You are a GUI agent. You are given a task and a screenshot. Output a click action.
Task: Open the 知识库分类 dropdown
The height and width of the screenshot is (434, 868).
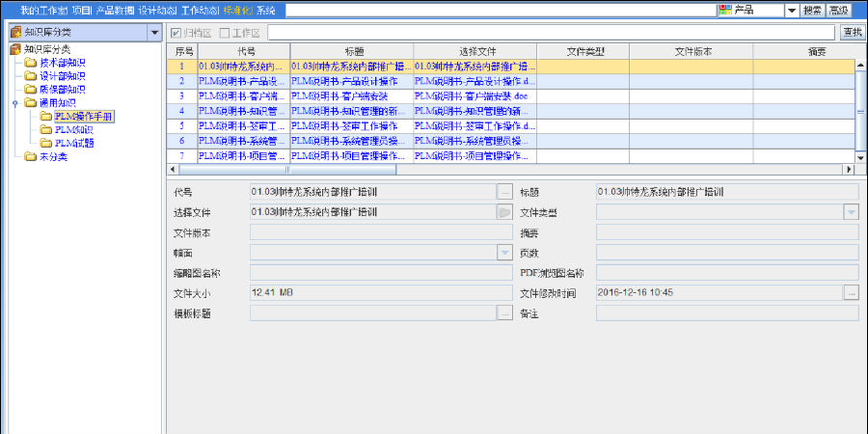point(155,33)
